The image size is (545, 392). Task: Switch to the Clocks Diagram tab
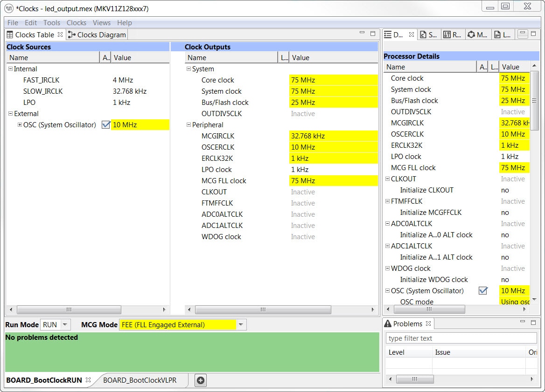pyautogui.click(x=97, y=34)
